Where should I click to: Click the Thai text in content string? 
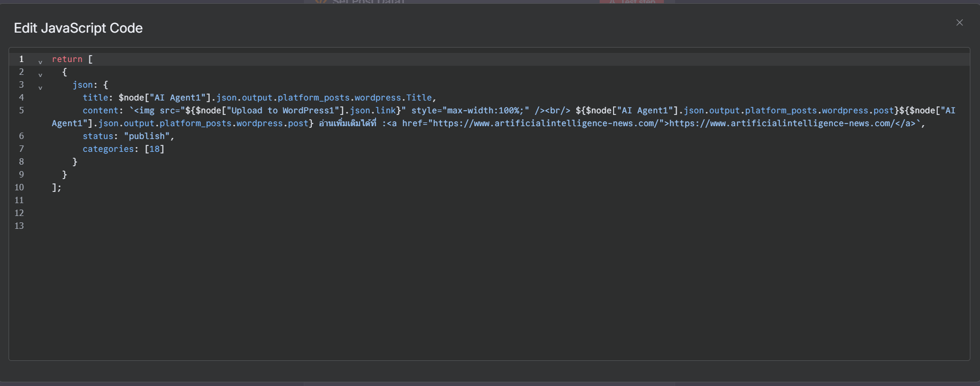[x=348, y=123]
